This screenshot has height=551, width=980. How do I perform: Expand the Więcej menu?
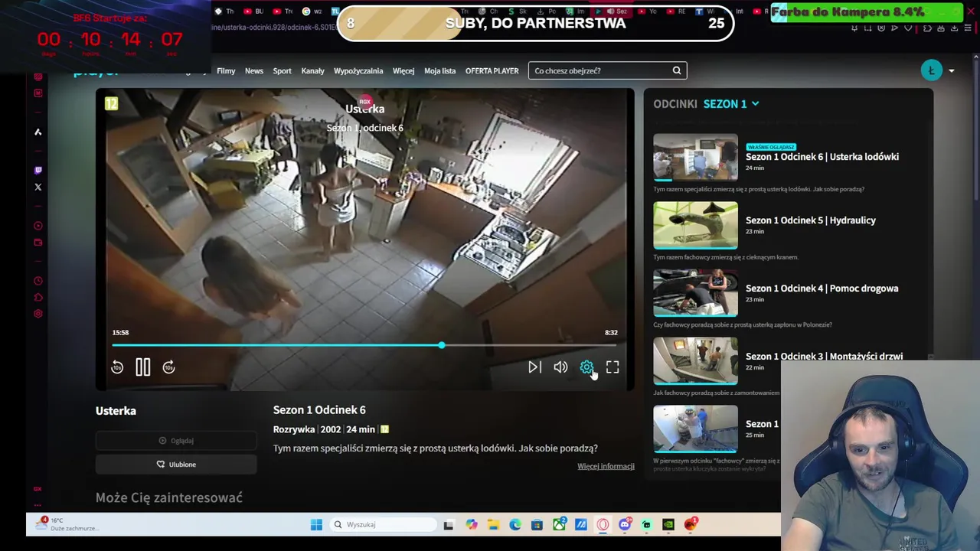click(x=403, y=70)
